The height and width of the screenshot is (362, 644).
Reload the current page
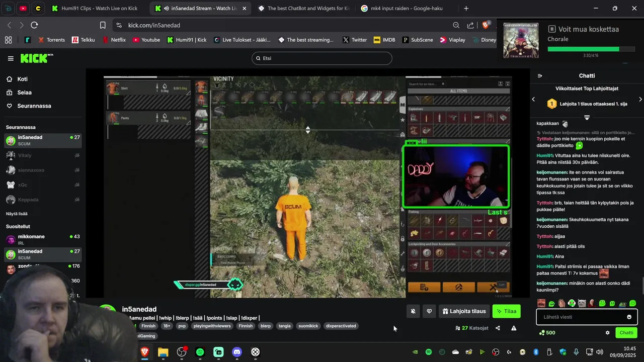(34, 25)
